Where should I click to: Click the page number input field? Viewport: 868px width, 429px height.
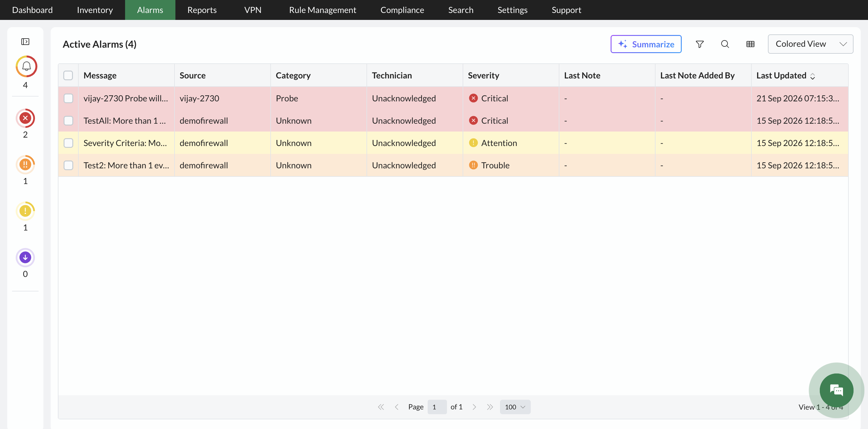(437, 407)
